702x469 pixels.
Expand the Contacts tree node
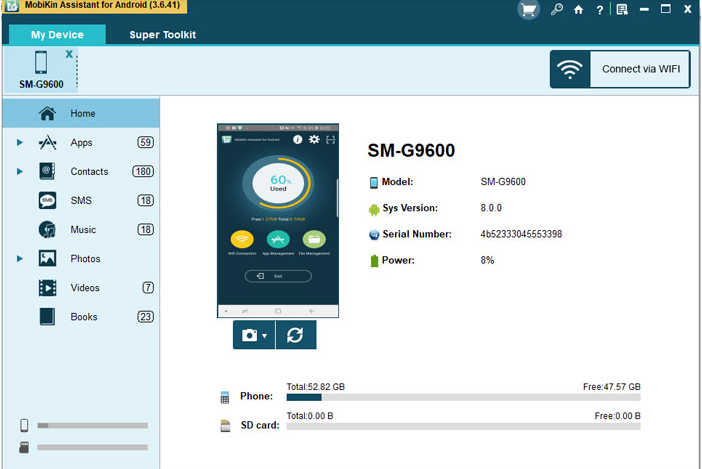click(x=20, y=172)
